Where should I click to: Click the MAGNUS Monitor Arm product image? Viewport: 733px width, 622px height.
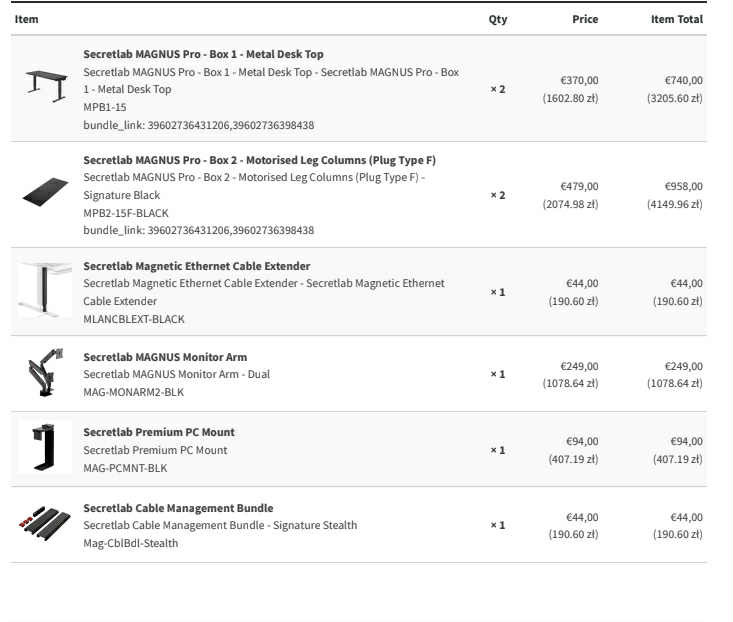click(x=45, y=372)
